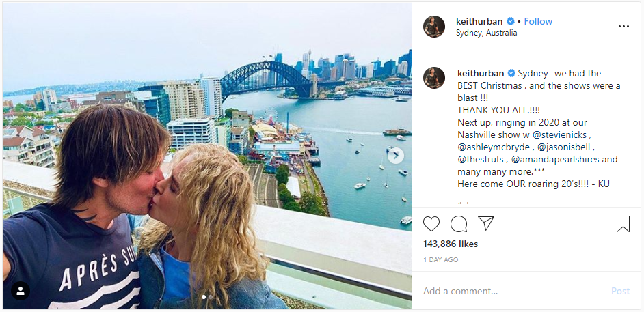Like the post with the heart icon
644x312 pixels.
click(x=431, y=224)
